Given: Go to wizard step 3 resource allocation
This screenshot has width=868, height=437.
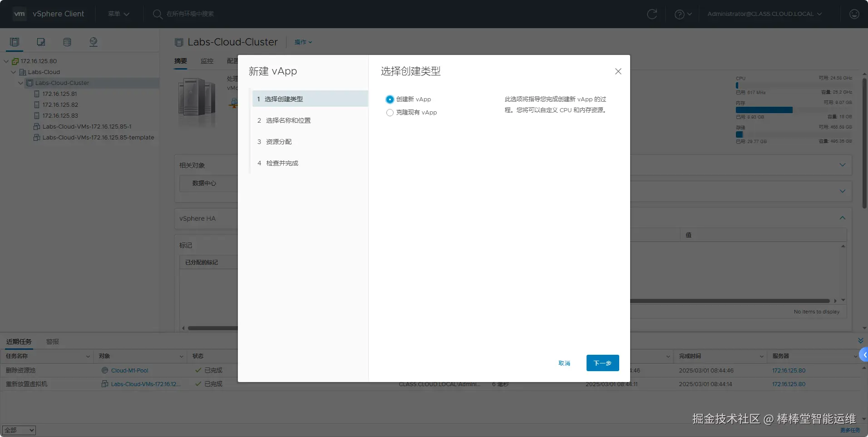Looking at the screenshot, I should pyautogui.click(x=309, y=142).
